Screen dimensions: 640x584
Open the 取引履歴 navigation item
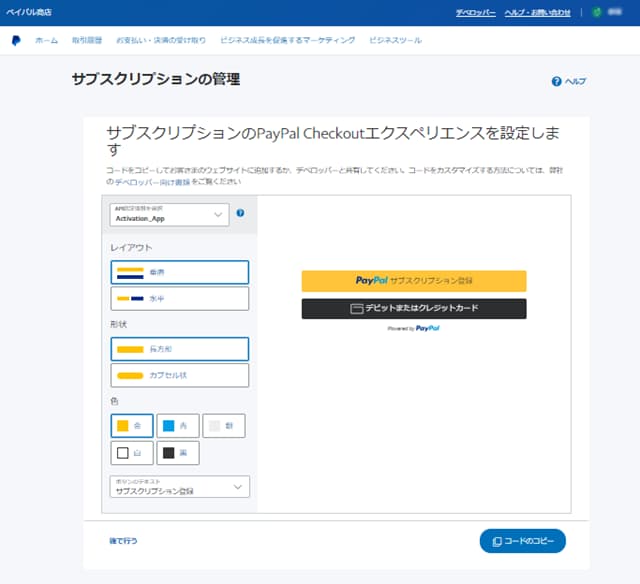pyautogui.click(x=86, y=40)
